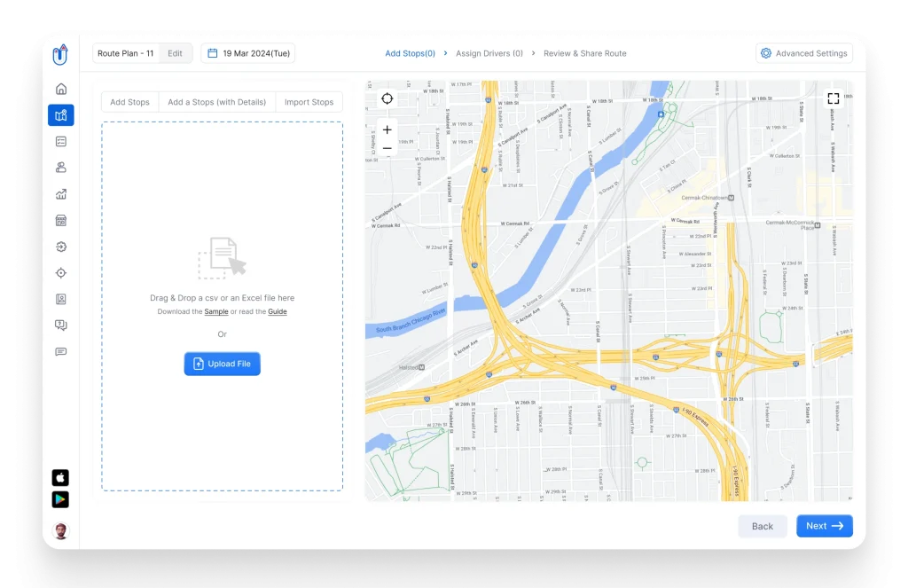Click the file drag-and-drop illustration icon
The image size is (908, 588).
tap(223, 258)
